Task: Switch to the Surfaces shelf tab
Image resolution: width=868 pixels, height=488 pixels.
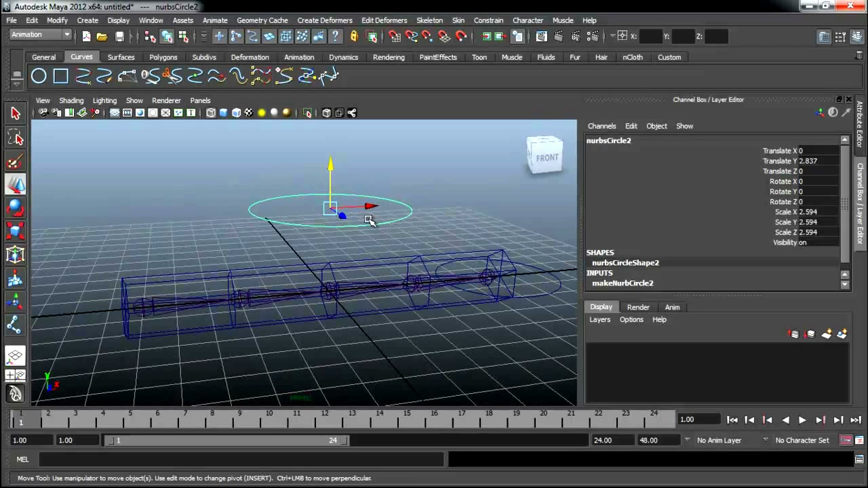Action: coord(121,57)
